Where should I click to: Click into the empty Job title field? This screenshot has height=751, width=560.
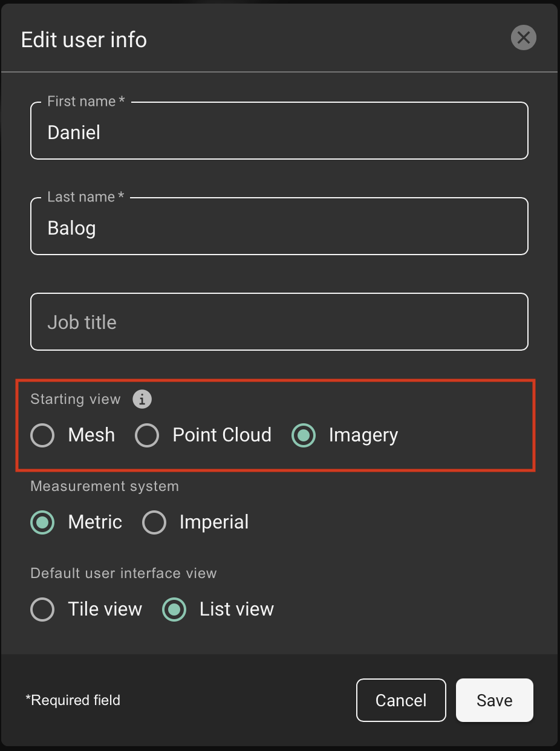279,322
